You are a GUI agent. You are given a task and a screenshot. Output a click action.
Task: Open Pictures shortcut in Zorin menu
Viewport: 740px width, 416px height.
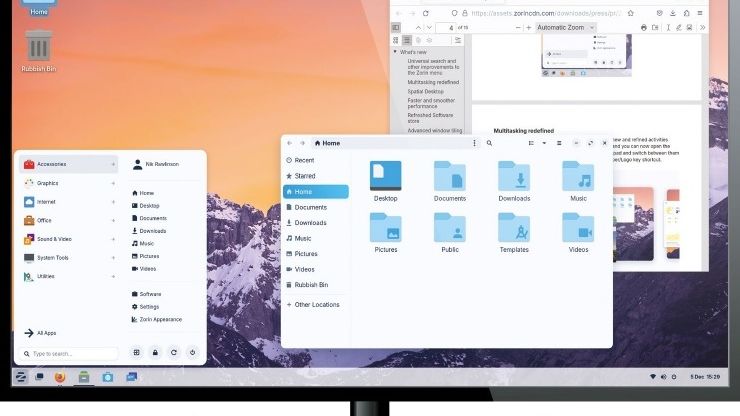point(145,256)
